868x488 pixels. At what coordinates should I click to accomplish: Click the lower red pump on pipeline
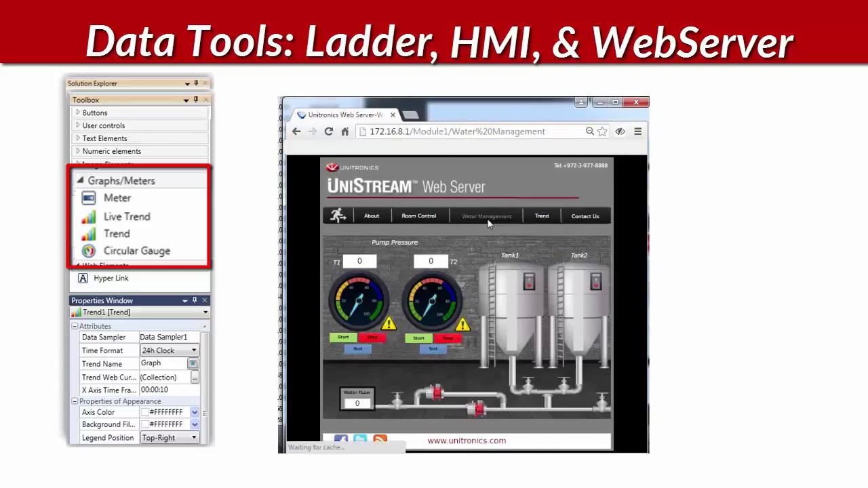pyautogui.click(x=479, y=408)
